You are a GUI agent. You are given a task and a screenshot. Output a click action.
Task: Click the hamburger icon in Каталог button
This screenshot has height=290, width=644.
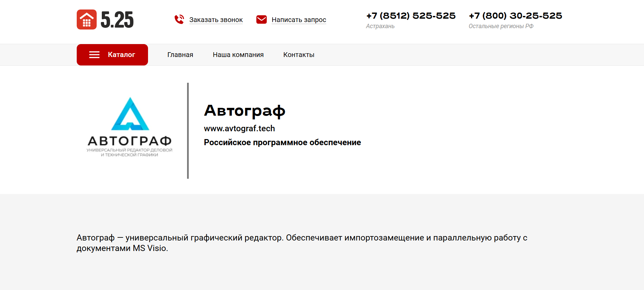point(94,55)
